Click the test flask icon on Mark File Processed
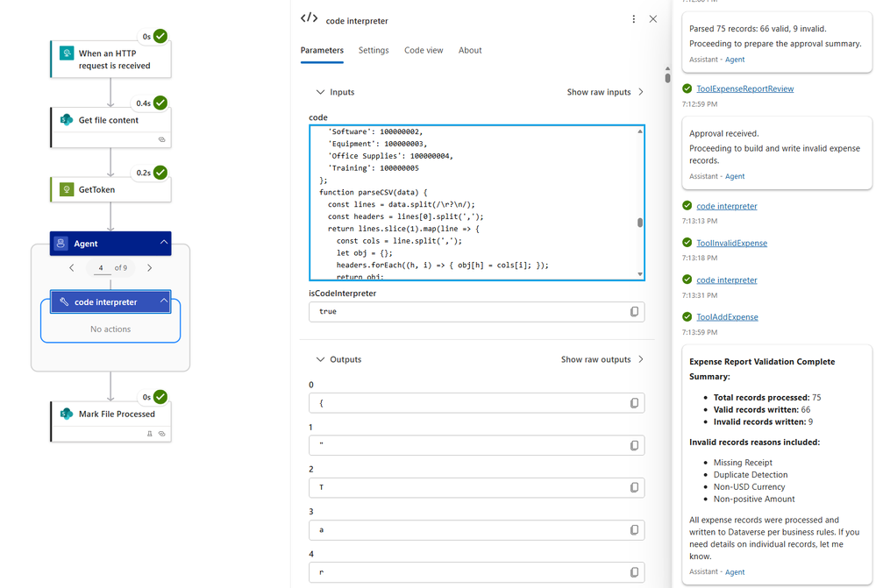This screenshot has width=876, height=588. pos(150,433)
